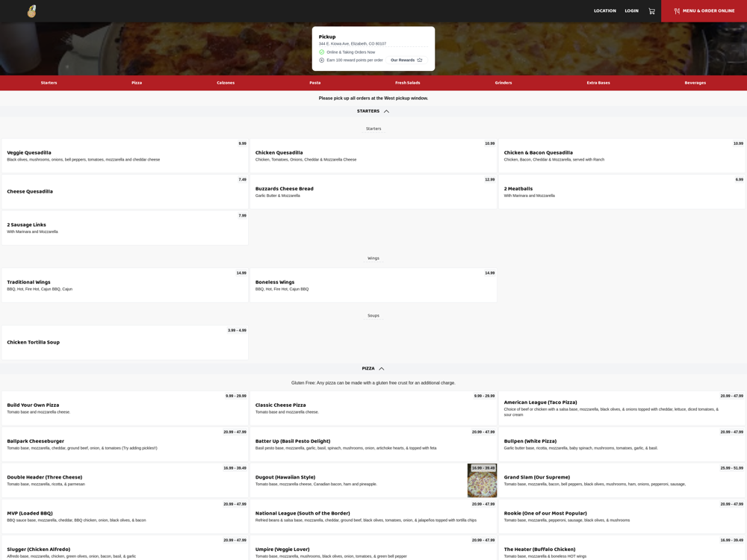
Task: Jump to the Starters menu category
Action: point(49,83)
